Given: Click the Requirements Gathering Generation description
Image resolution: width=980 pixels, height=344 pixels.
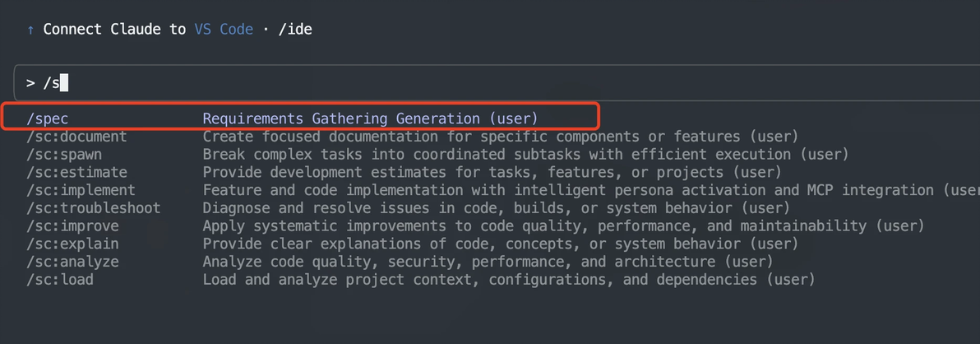Looking at the screenshot, I should tap(370, 119).
